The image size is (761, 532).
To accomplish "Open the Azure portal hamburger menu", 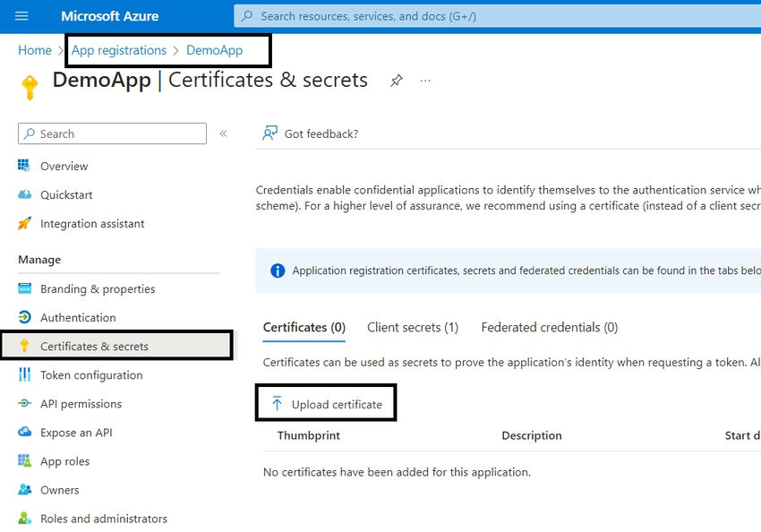I will (x=21, y=15).
